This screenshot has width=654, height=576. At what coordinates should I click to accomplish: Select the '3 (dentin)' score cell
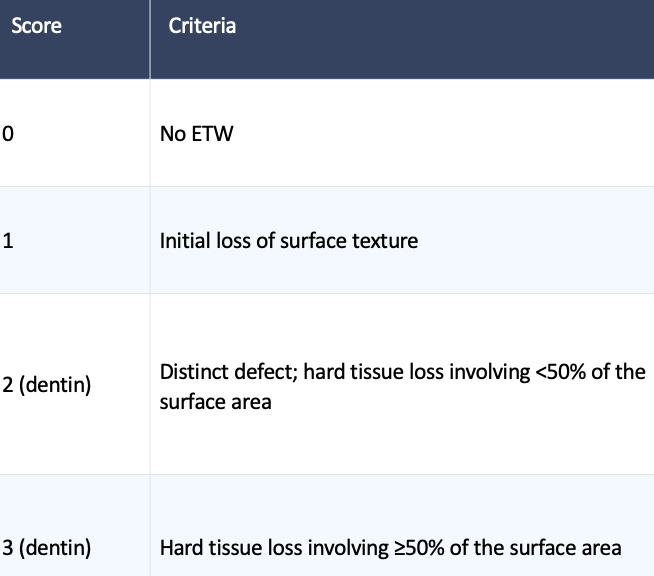47,548
